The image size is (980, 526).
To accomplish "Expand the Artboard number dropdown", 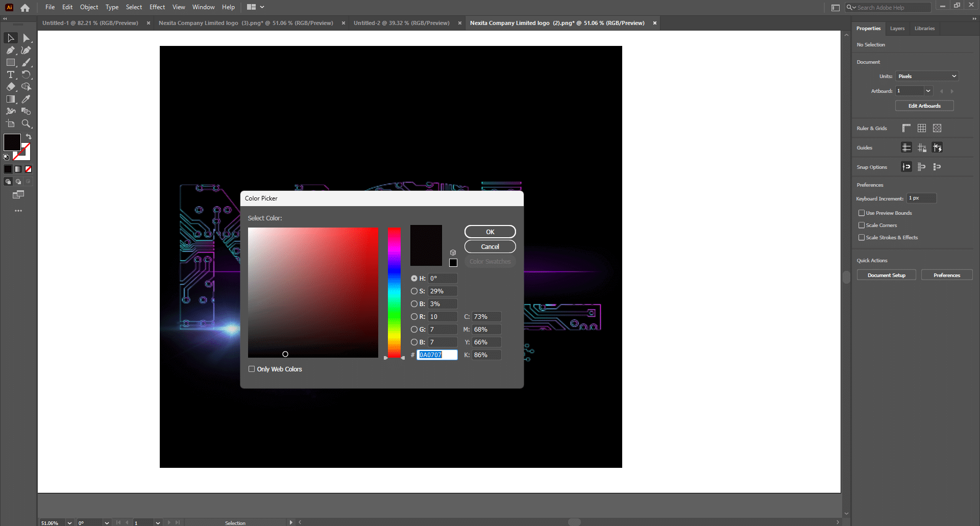I will tap(928, 91).
